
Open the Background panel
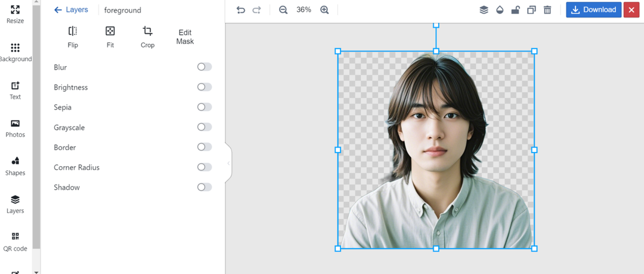tap(15, 52)
